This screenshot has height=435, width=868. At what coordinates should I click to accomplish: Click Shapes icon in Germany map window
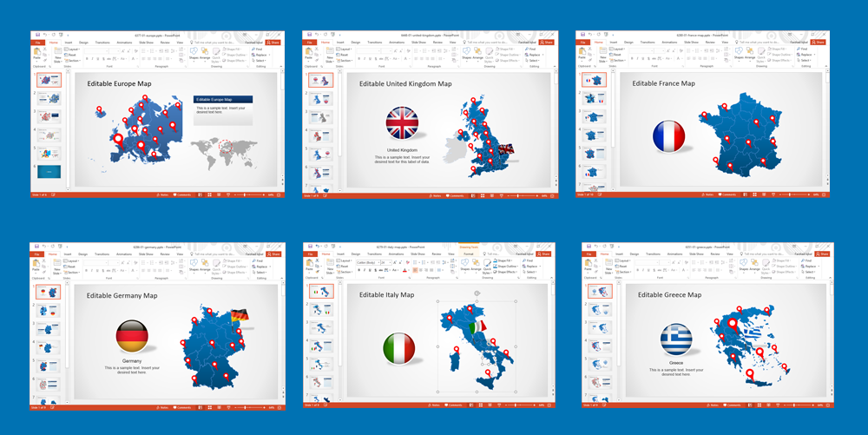[x=194, y=261]
